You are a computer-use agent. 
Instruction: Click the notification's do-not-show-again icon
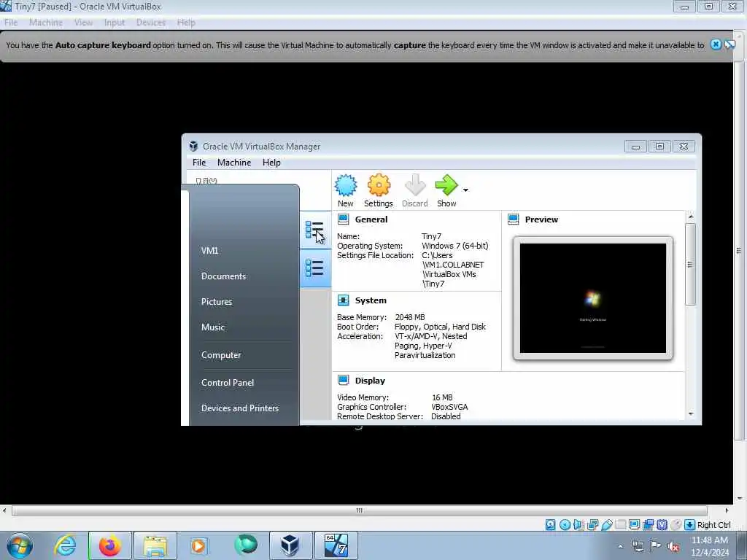pyautogui.click(x=729, y=44)
